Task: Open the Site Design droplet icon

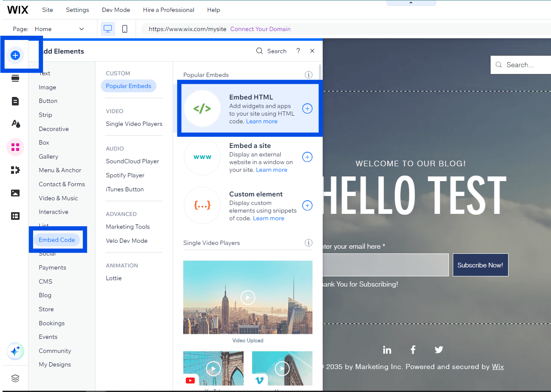Action: (15, 124)
